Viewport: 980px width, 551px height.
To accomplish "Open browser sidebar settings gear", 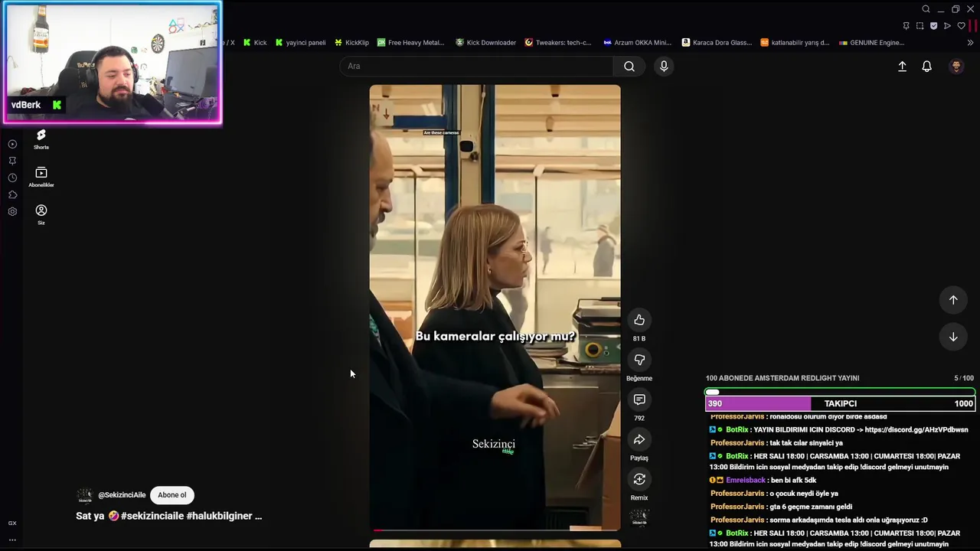I will click(x=12, y=211).
